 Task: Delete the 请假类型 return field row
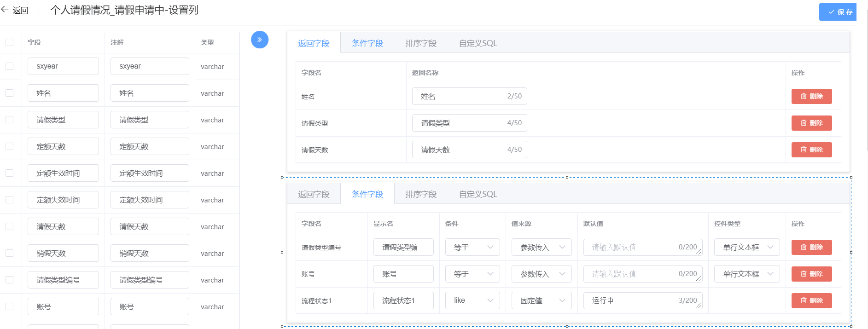coord(811,123)
